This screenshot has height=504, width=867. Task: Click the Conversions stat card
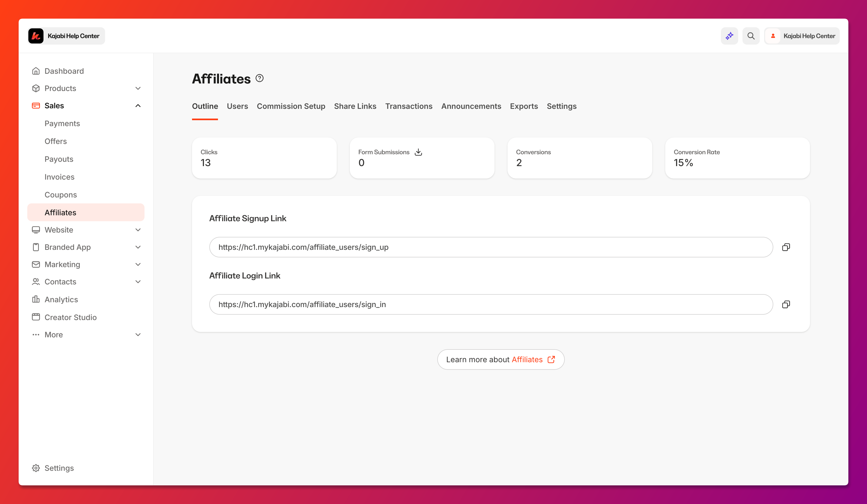click(580, 158)
